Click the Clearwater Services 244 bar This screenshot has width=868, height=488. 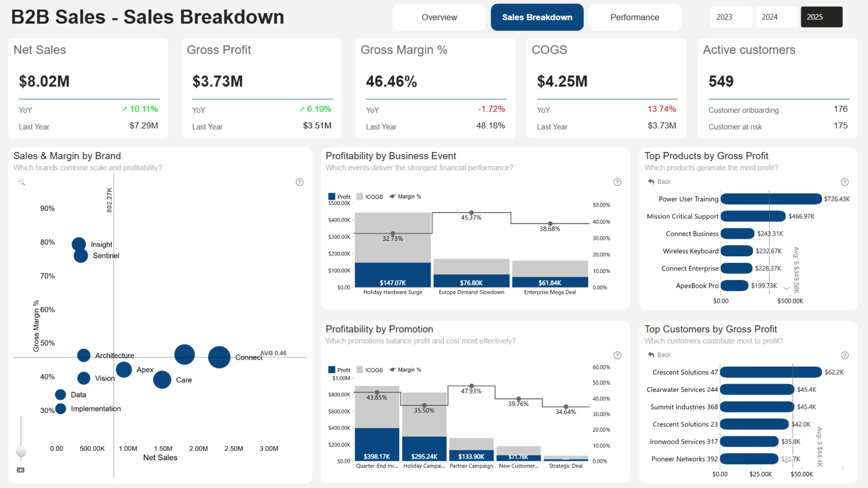[757, 389]
